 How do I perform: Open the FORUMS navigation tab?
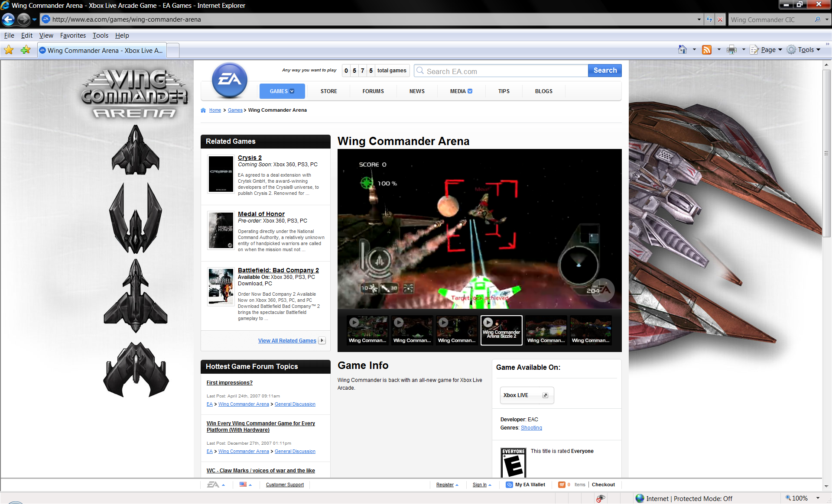pyautogui.click(x=373, y=91)
